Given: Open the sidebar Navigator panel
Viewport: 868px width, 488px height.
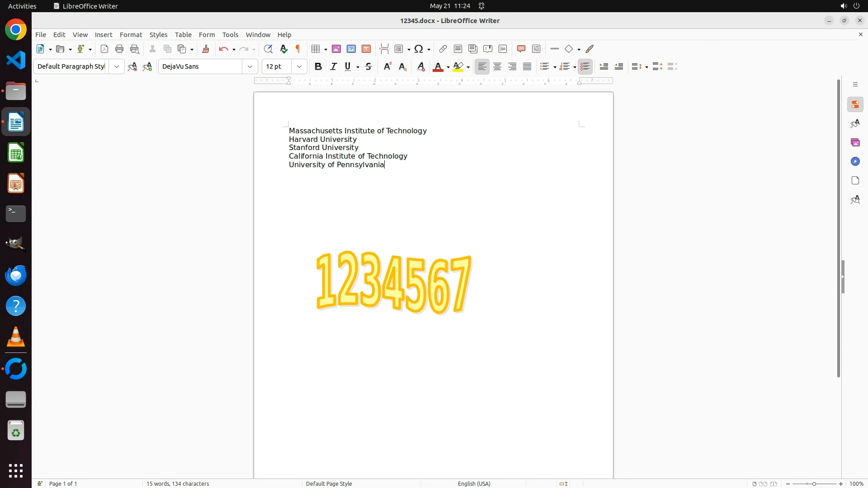Looking at the screenshot, I should [855, 162].
